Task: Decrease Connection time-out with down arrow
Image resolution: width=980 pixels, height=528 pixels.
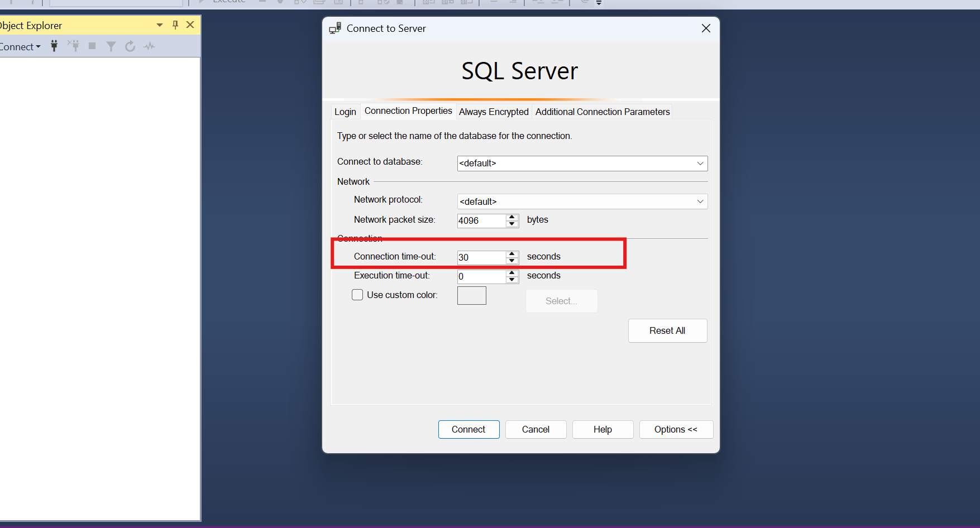Action: (512, 261)
